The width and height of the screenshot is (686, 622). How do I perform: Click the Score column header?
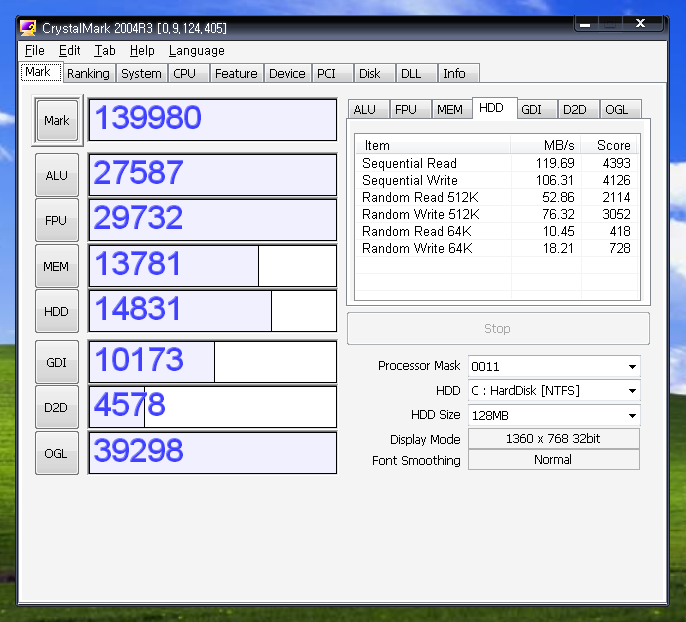[609, 145]
